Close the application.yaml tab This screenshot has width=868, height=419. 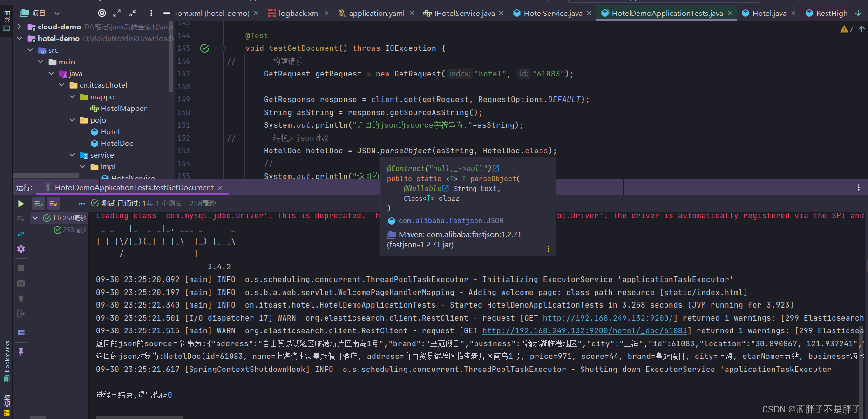coord(412,13)
